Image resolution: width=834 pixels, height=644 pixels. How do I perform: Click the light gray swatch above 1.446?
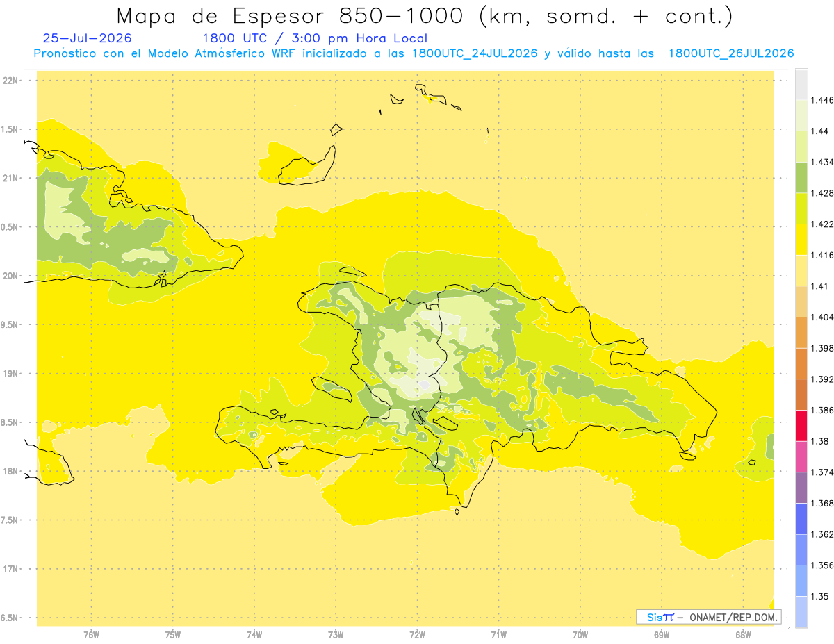(801, 84)
